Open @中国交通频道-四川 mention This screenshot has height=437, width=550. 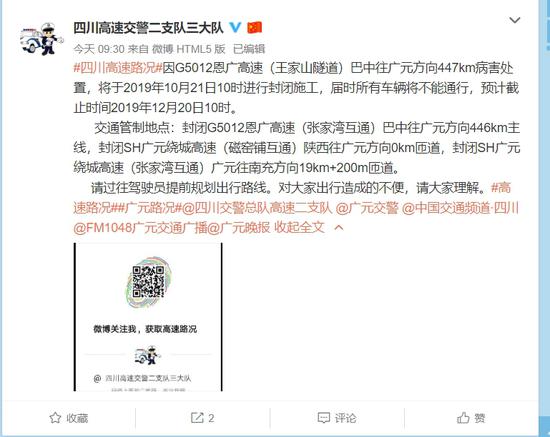[460, 208]
